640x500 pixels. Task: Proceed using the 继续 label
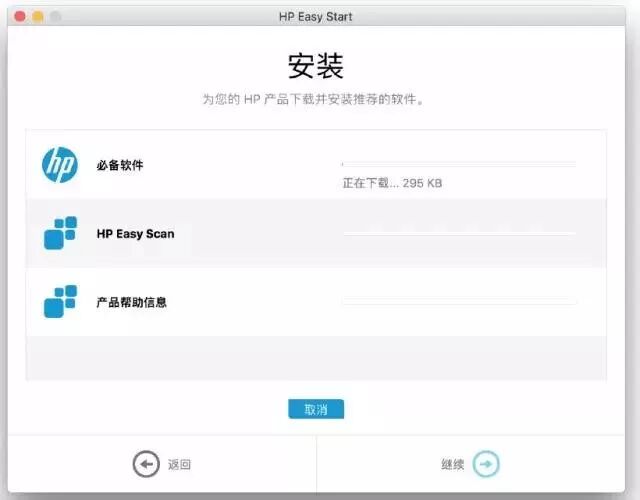453,464
